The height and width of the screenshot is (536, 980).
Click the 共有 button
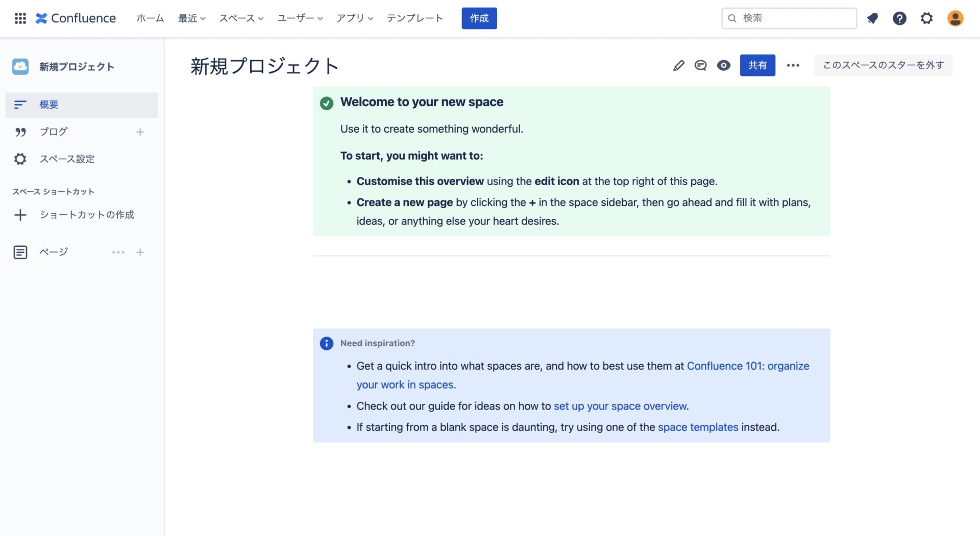click(x=757, y=65)
